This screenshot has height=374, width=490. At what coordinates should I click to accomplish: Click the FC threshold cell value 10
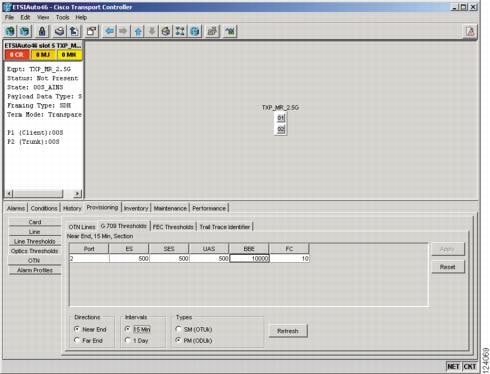click(x=289, y=259)
